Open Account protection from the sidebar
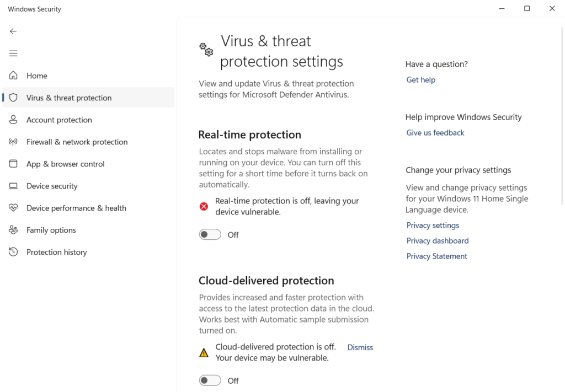The width and height of the screenshot is (565, 392). click(x=59, y=120)
